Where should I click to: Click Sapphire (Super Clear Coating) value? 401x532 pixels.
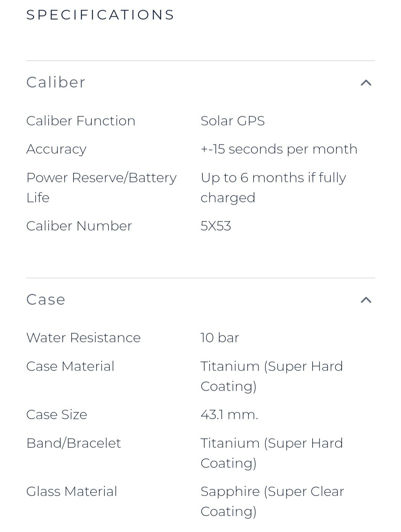(x=273, y=501)
